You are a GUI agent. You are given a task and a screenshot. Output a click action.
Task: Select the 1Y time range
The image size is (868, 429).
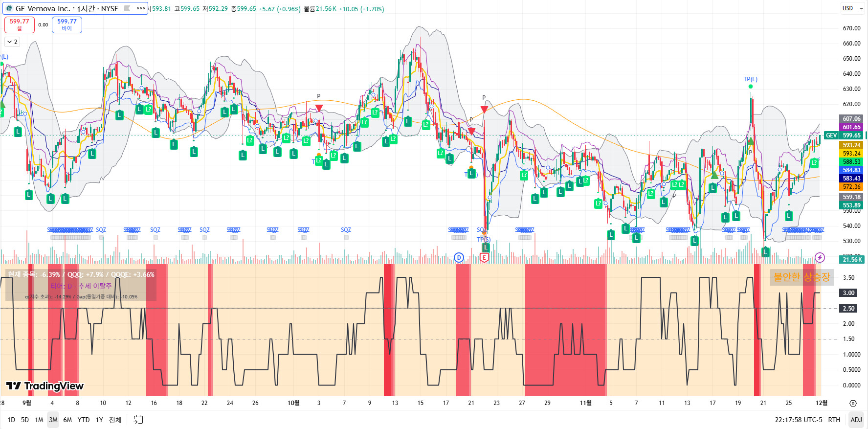pos(99,420)
